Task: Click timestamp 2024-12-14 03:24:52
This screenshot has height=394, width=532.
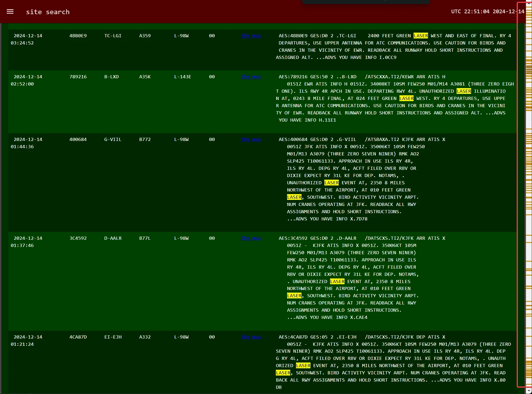Action: point(27,39)
